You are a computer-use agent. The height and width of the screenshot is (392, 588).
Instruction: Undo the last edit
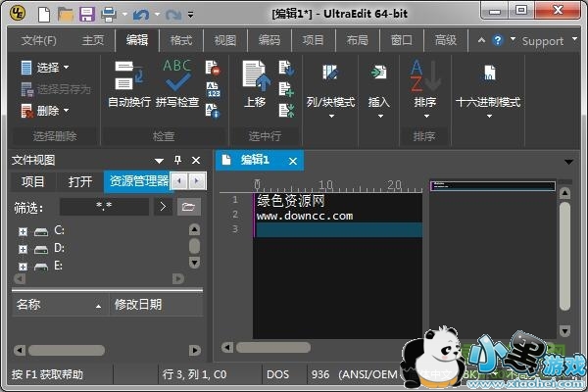pyautogui.click(x=141, y=15)
